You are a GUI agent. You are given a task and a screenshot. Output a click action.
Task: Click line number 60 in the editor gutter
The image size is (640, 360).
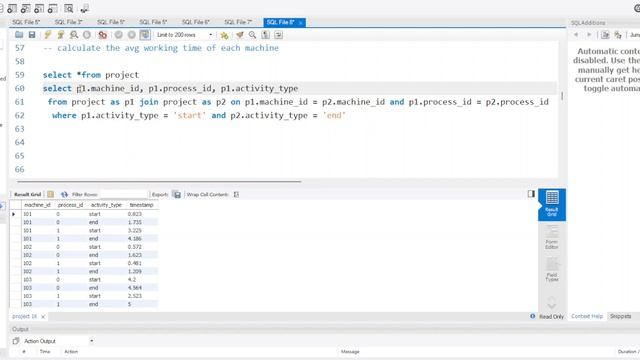[x=20, y=88]
